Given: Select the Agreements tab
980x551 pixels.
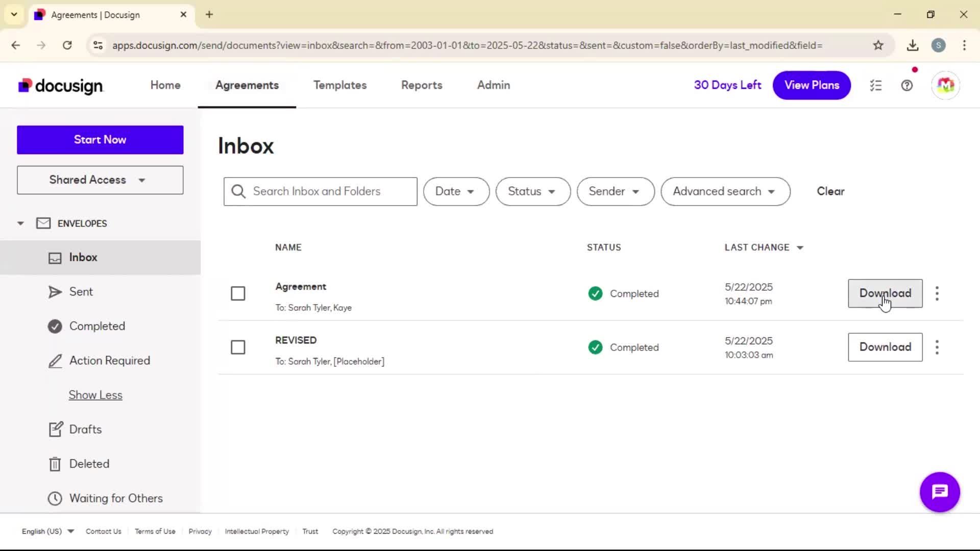Looking at the screenshot, I should pos(247,85).
